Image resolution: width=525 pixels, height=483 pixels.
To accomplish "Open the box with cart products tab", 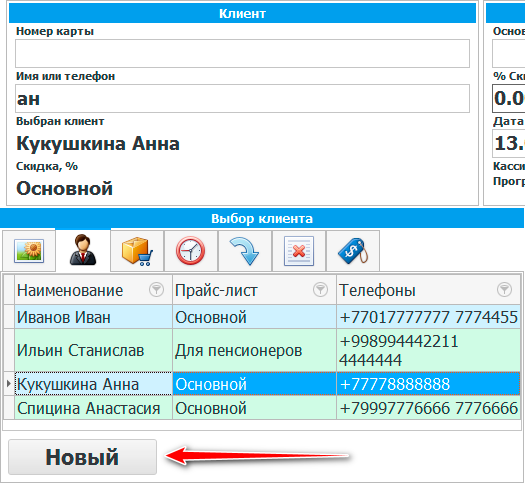I will click(x=137, y=250).
